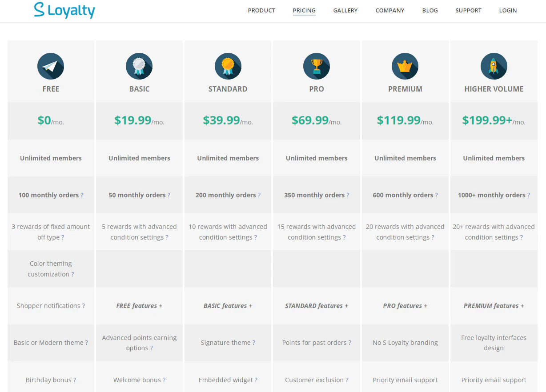The height and width of the screenshot is (392, 546).
Task: Click 'Free loyalty interfaces design' text
Action: [494, 343]
